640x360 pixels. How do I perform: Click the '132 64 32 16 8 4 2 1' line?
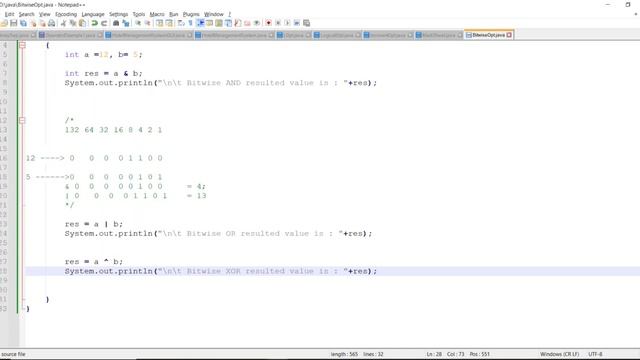coord(113,130)
